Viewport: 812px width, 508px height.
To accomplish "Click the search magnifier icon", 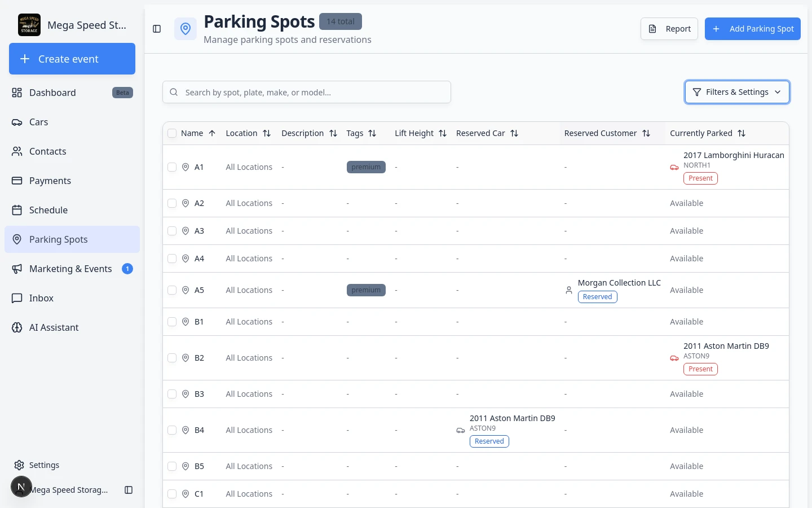I will (x=174, y=92).
